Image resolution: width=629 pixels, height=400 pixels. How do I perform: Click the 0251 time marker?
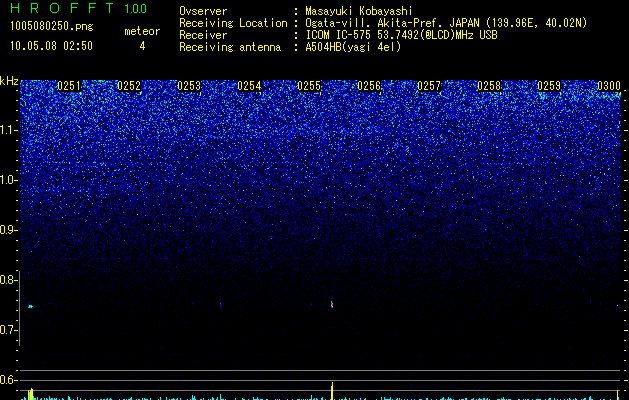(69, 86)
